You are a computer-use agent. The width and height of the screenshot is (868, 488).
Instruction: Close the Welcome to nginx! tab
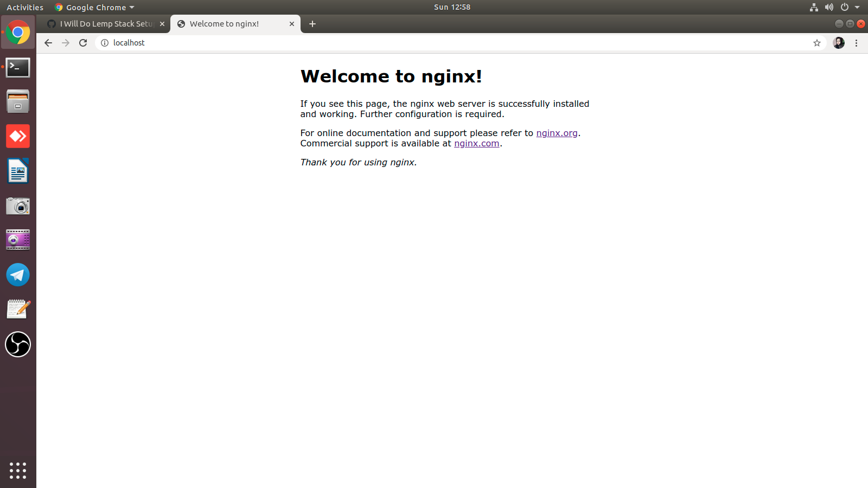click(292, 24)
